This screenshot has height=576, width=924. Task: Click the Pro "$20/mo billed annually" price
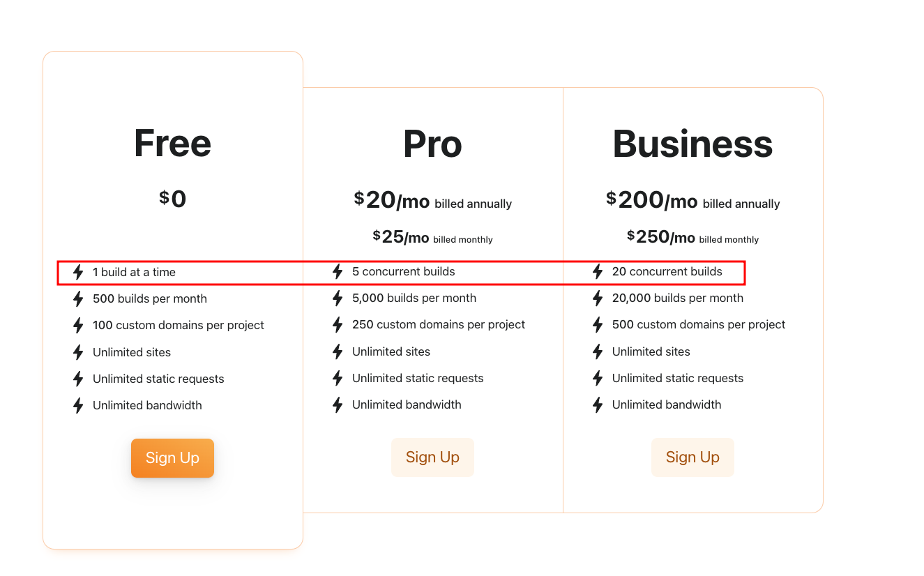432,201
